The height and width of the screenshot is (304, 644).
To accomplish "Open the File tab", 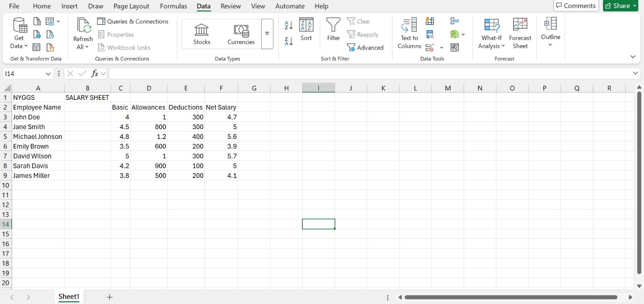I will pyautogui.click(x=14, y=6).
